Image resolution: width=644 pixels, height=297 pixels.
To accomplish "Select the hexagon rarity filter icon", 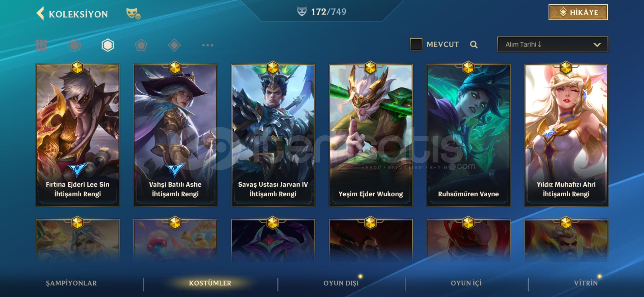I will pos(108,45).
